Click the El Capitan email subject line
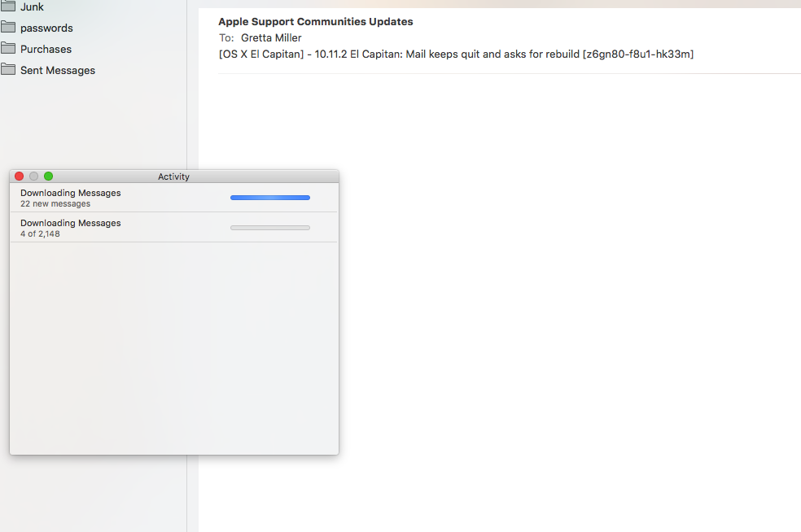Image resolution: width=801 pixels, height=532 pixels. tap(456, 55)
